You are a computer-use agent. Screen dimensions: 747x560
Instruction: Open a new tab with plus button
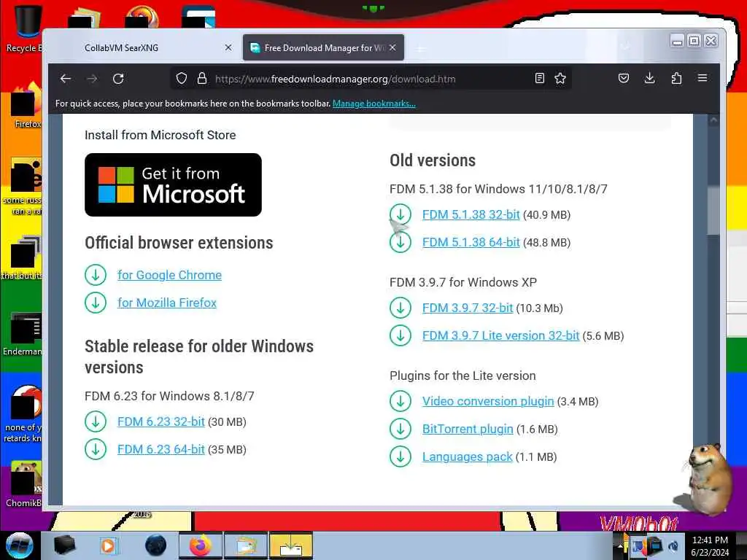pyautogui.click(x=420, y=49)
